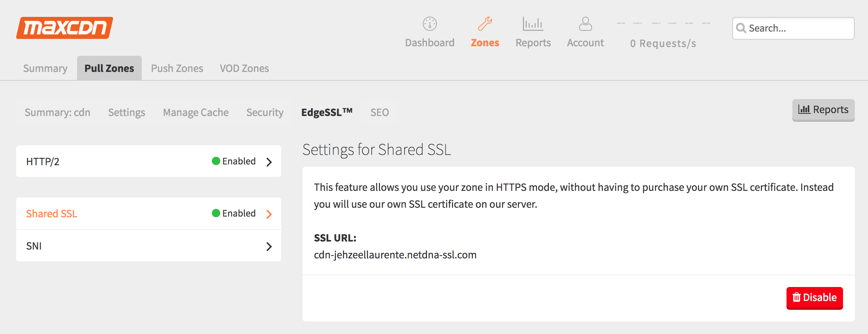This screenshot has width=868, height=334.
Task: Click HTTP/2 green Enabled status indicator
Action: pos(216,161)
